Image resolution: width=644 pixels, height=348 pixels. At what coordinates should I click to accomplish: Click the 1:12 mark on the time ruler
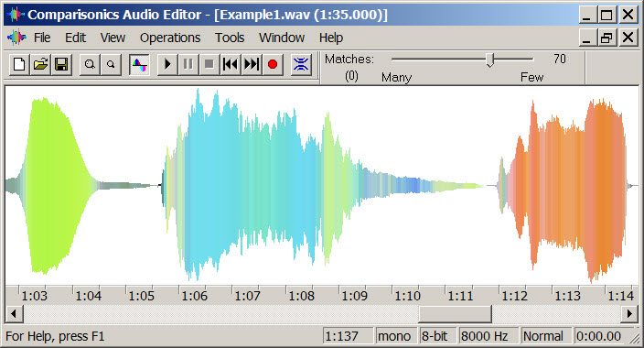point(514,296)
